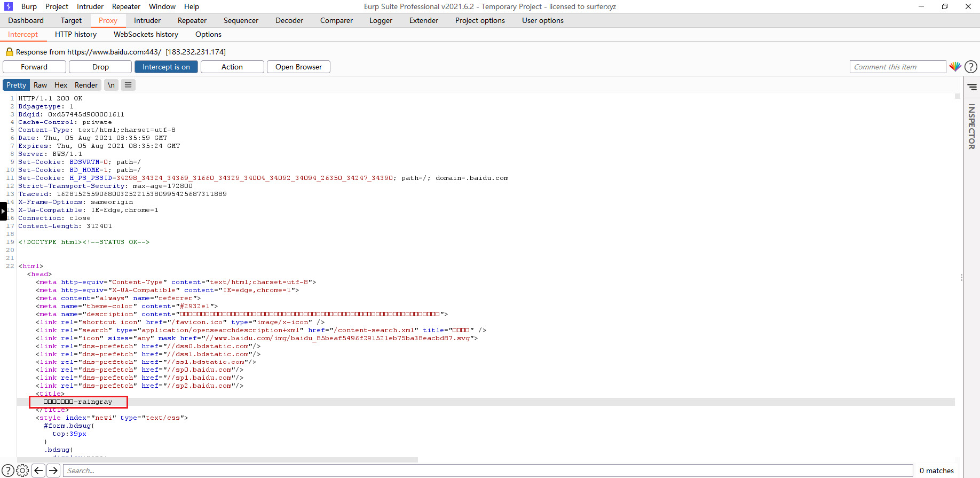Toggle the Intercept is on button

coord(166,67)
